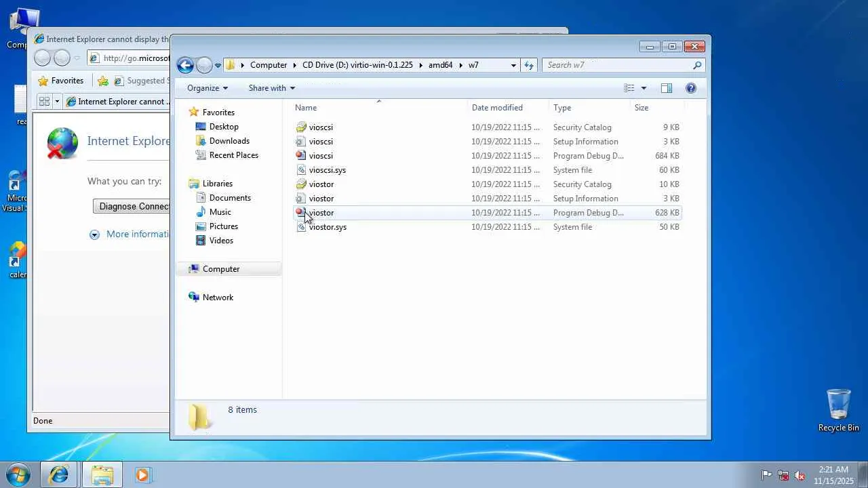Click amd64 in the address breadcrumb
868x488 pixels.
click(440, 65)
